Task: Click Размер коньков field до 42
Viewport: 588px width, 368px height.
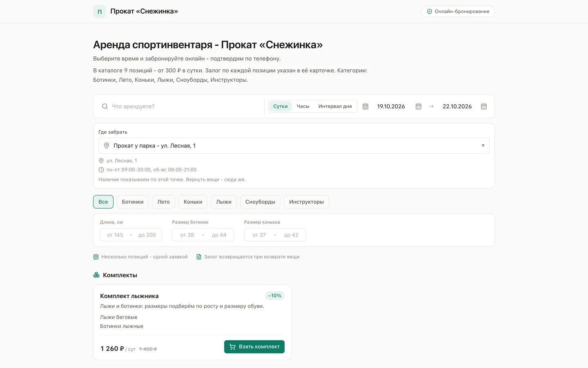Action: [291, 235]
